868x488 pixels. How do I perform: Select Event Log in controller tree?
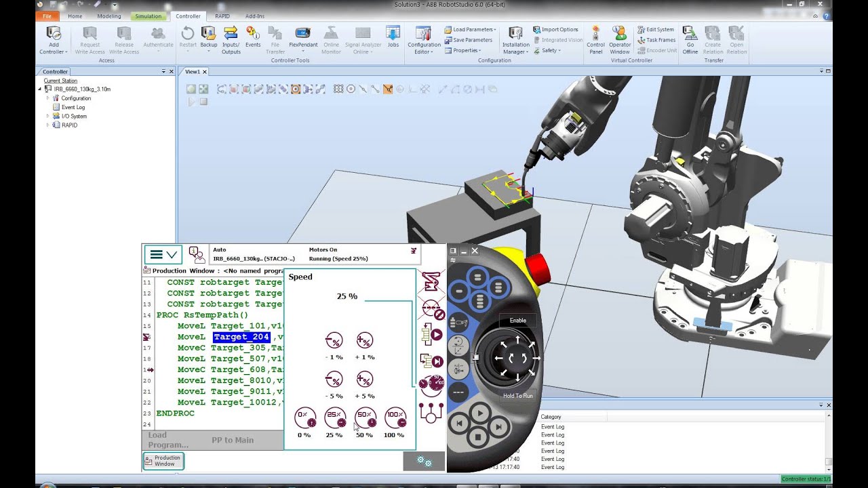73,107
